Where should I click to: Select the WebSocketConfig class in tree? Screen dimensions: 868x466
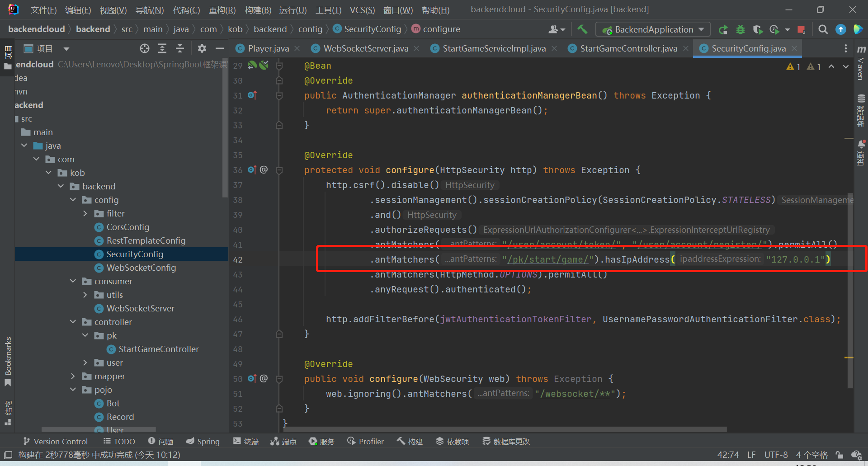tap(141, 268)
